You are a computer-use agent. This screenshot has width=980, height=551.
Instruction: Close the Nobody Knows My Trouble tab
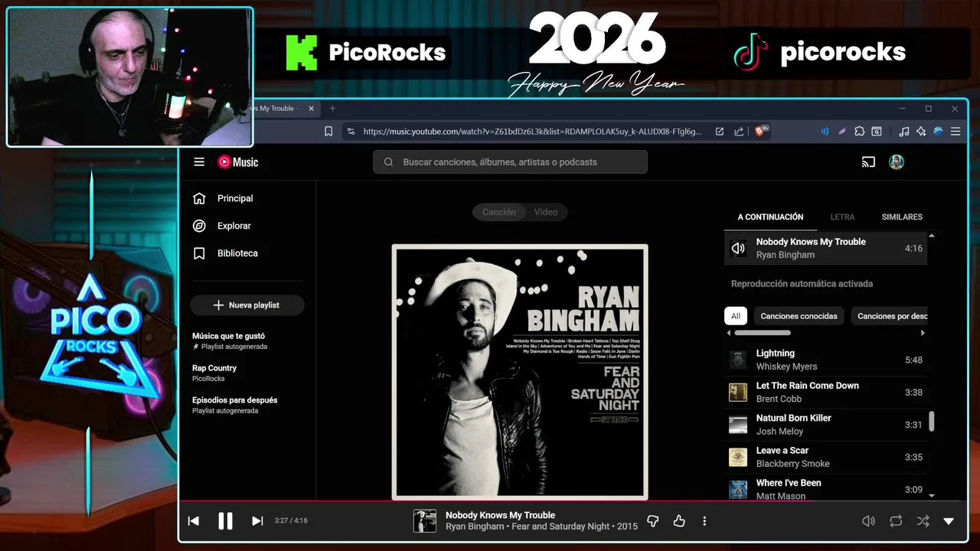311,109
